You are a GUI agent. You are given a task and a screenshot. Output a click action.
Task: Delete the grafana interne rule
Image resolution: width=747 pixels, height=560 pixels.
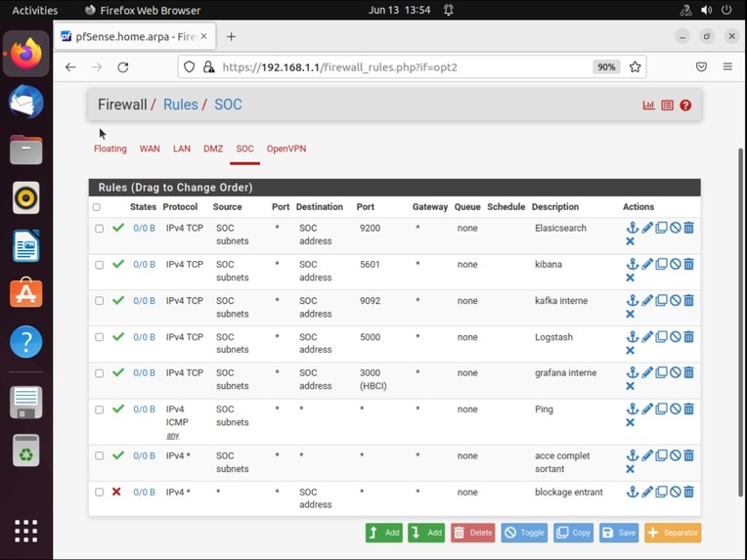pos(689,372)
